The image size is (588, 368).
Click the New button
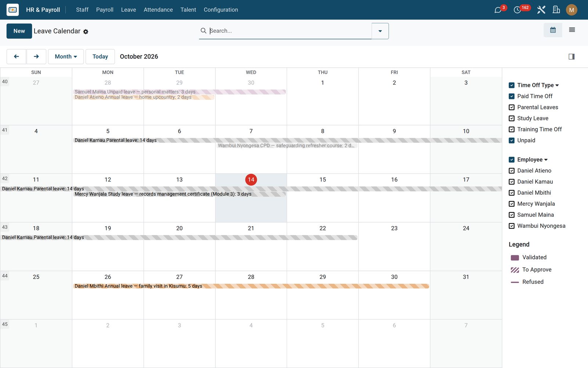coord(19,31)
